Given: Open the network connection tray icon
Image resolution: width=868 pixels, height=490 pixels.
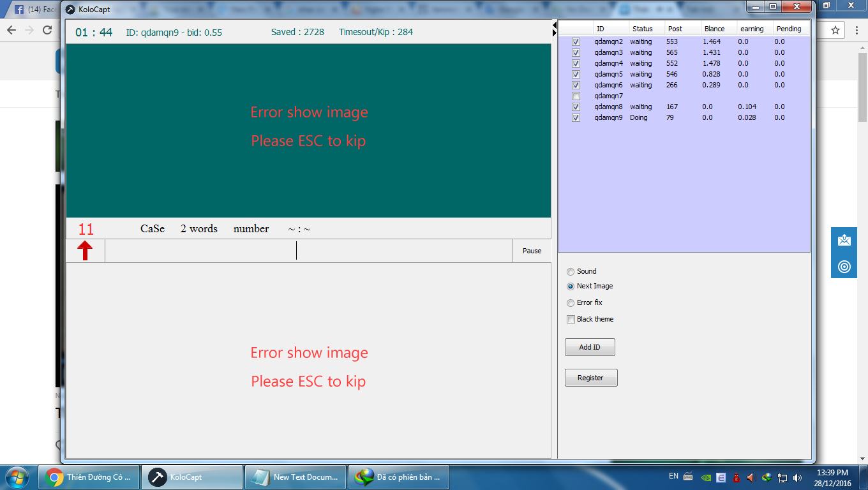Looking at the screenshot, I should click(x=782, y=477).
